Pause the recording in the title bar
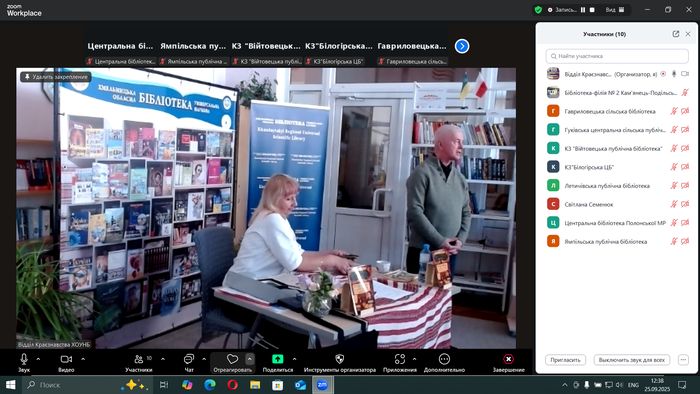Image resolution: width=700 pixels, height=394 pixels. pyautogui.click(x=583, y=9)
